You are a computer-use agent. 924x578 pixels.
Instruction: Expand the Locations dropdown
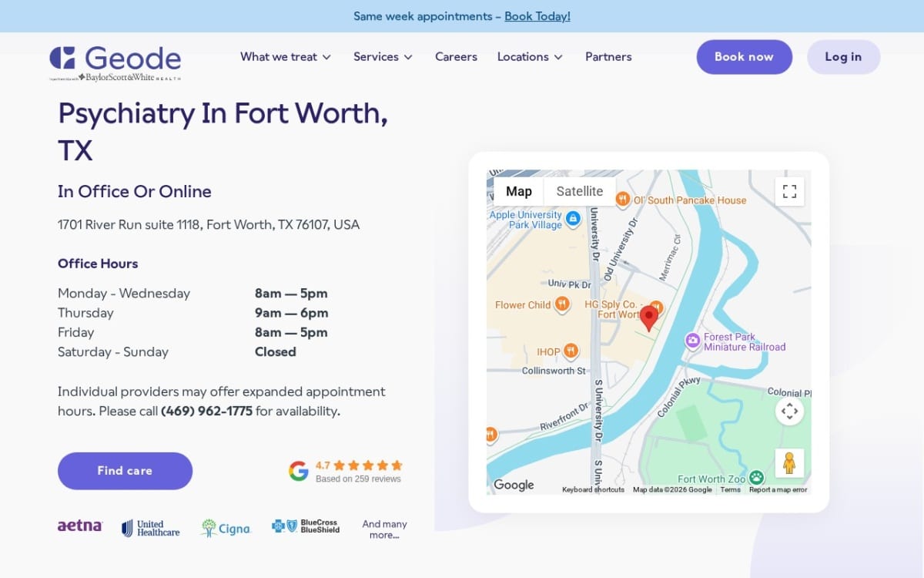tap(531, 57)
